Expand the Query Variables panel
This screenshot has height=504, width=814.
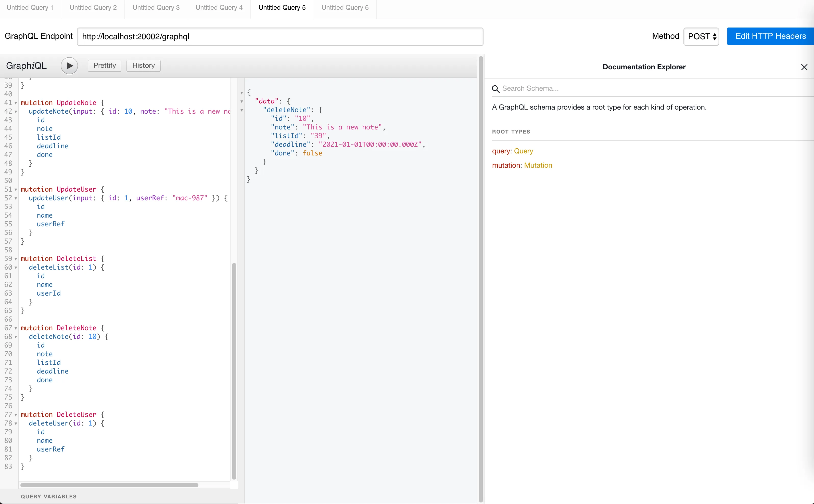coord(119,496)
